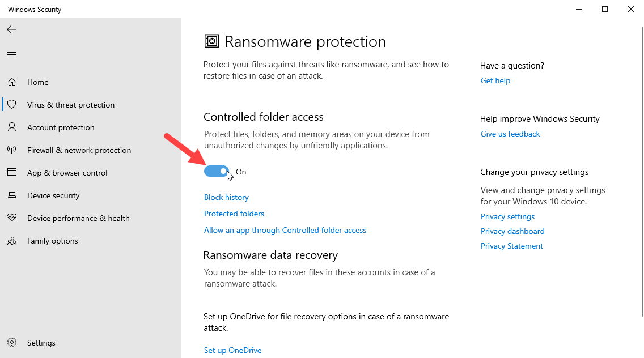The width and height of the screenshot is (644, 358).
Task: Click the Firewall & network protection icon
Action: click(12, 150)
